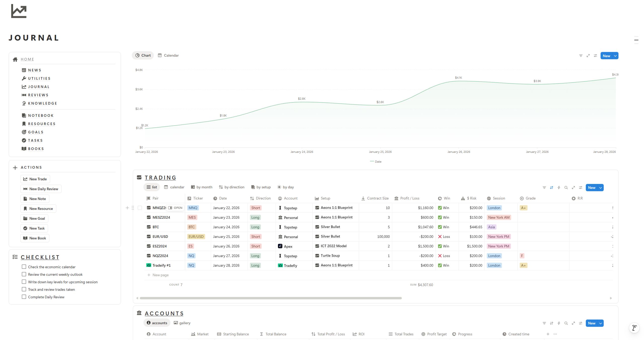This screenshot has height=340, width=644.
Task: Click the help assistant floating icon
Action: pos(634,328)
